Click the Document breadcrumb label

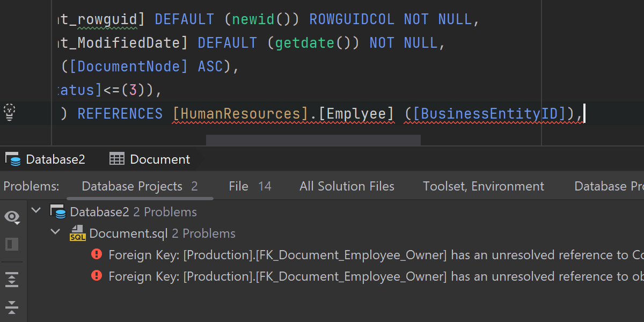coord(160,159)
